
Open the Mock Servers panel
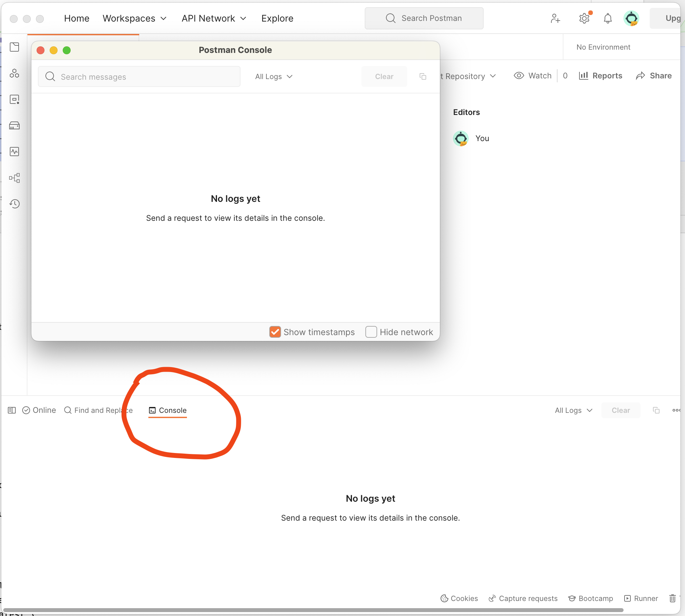pyautogui.click(x=15, y=125)
